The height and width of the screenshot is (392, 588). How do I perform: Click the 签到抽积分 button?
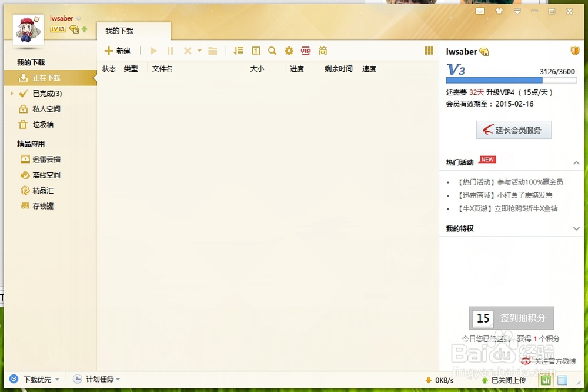[x=512, y=318]
